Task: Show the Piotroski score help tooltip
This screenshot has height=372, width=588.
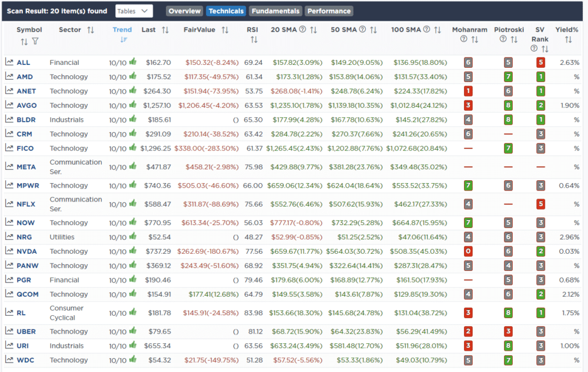Action: (x=503, y=38)
